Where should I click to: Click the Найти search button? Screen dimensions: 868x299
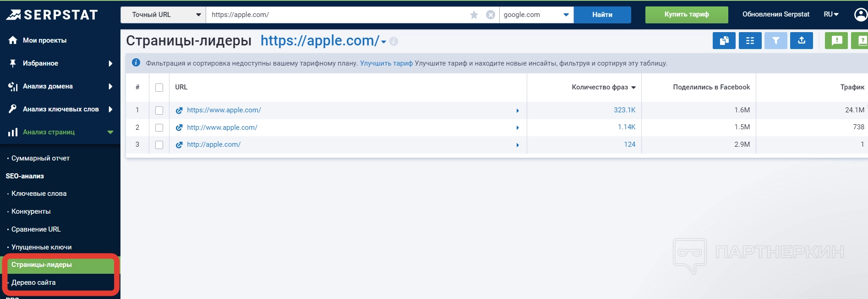point(602,15)
